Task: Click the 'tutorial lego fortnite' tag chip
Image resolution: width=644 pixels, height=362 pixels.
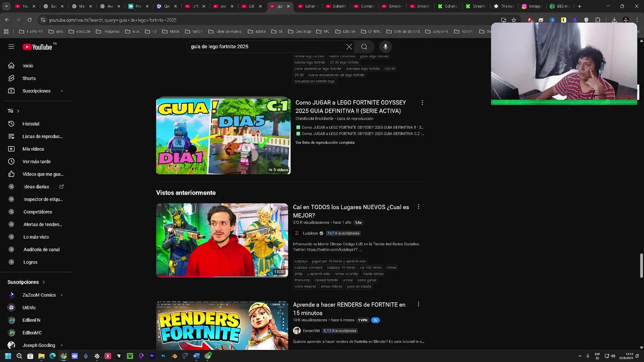Action: tap(309, 62)
